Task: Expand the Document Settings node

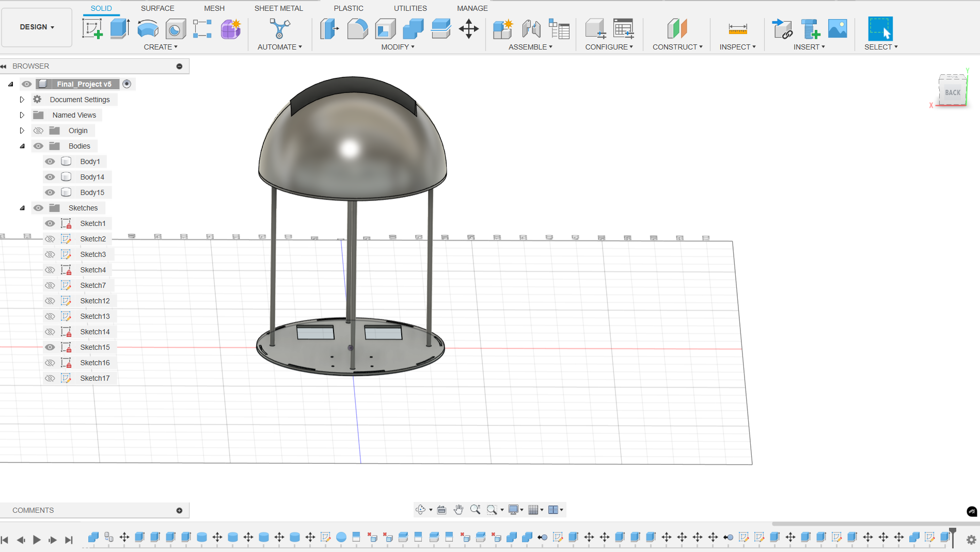Action: point(22,100)
